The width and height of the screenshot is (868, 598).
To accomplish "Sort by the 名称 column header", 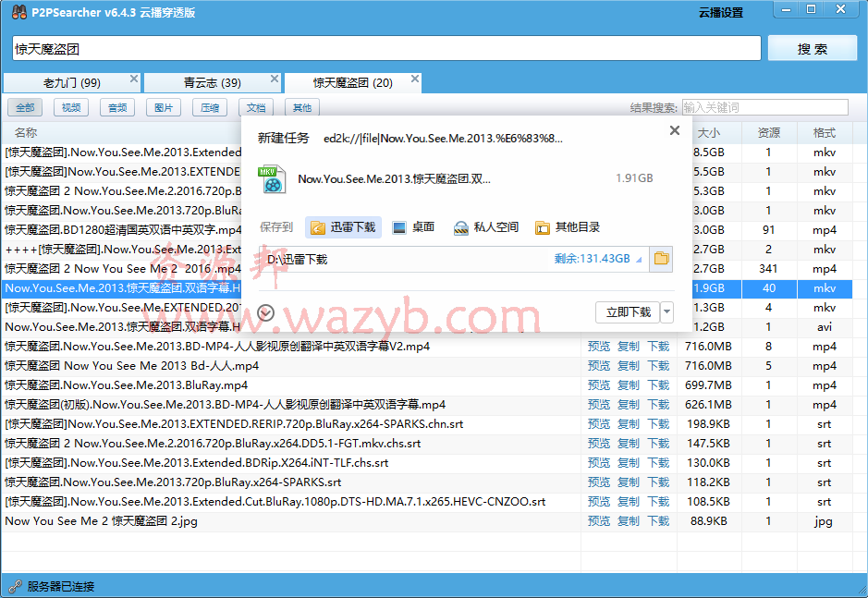I will (x=26, y=133).
